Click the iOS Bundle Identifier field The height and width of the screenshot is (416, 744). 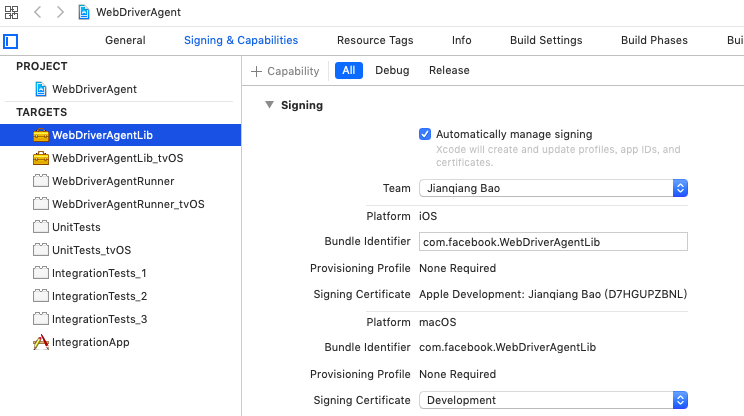(x=553, y=241)
